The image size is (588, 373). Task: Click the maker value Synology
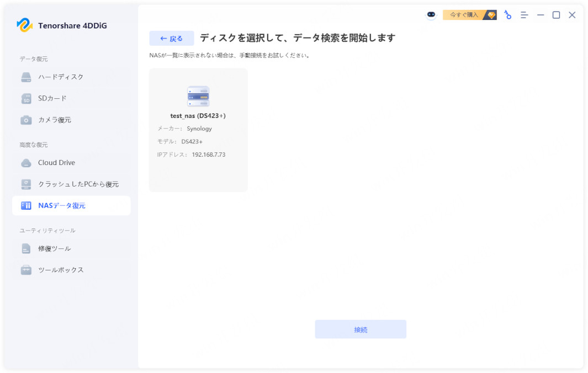[x=199, y=129]
